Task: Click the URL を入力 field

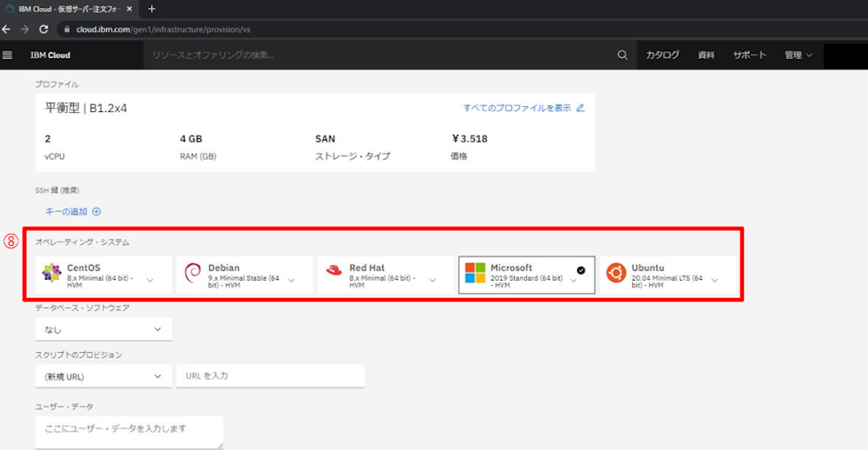Action: [270, 376]
